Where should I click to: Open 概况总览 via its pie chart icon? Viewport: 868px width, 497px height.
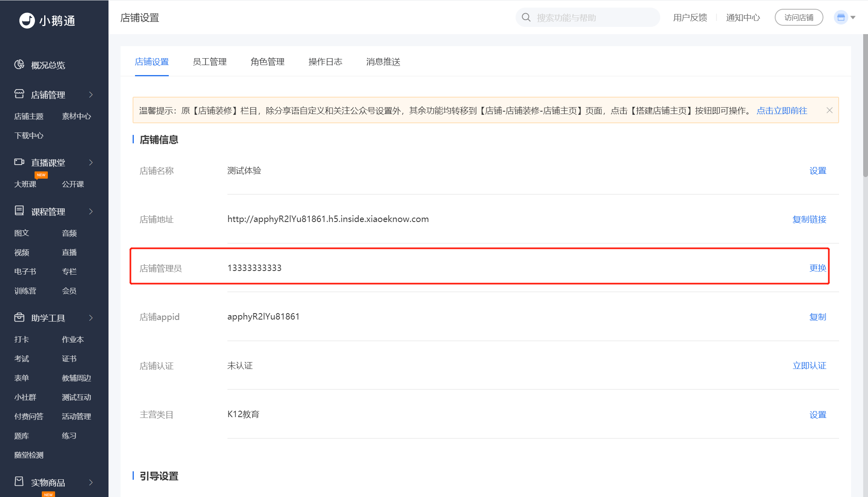[19, 65]
